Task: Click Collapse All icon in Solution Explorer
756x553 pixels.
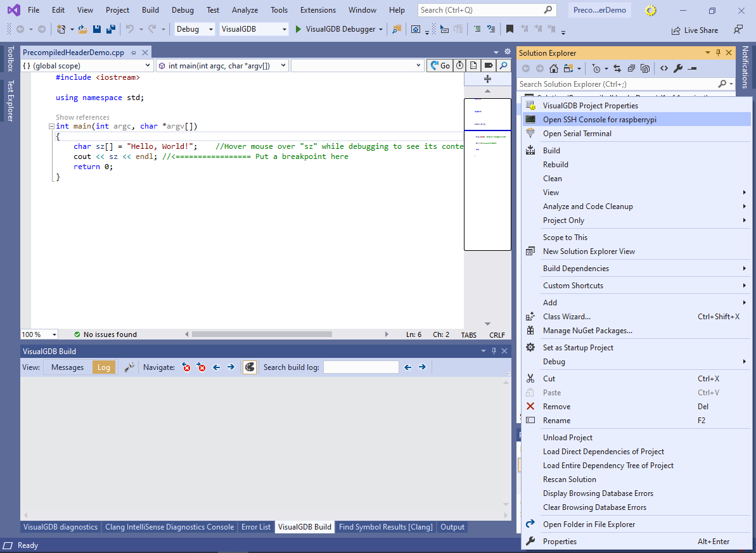Action: point(631,68)
